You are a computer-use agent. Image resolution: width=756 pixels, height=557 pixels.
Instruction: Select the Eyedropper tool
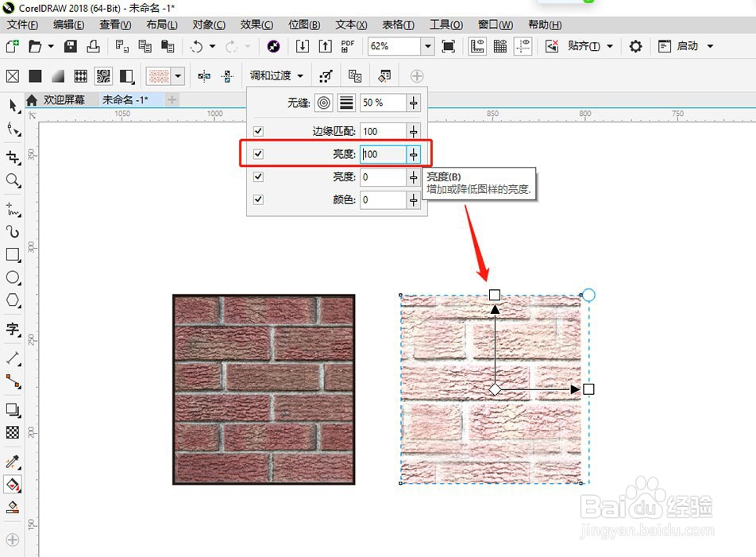[x=13, y=462]
